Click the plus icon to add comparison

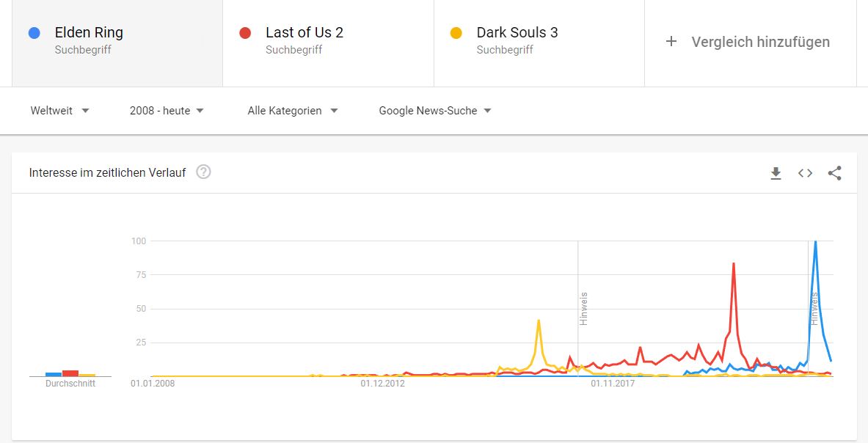pos(671,42)
